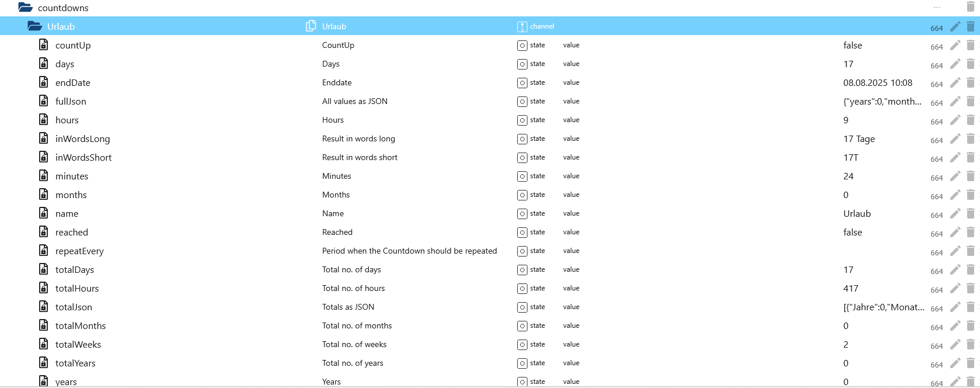This screenshot has width=980, height=388.
Task: Collapse the Urlaub channel folder
Action: [34, 26]
